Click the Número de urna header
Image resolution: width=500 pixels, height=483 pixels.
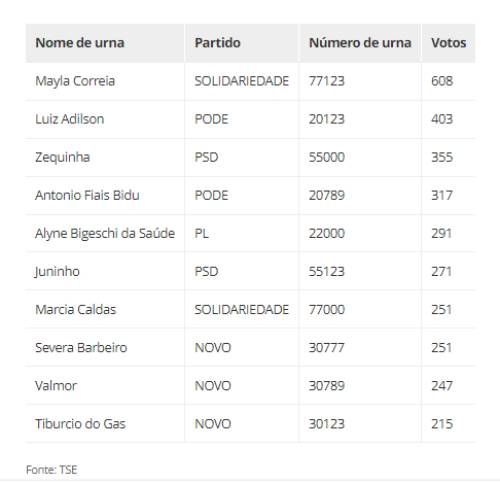click(360, 43)
